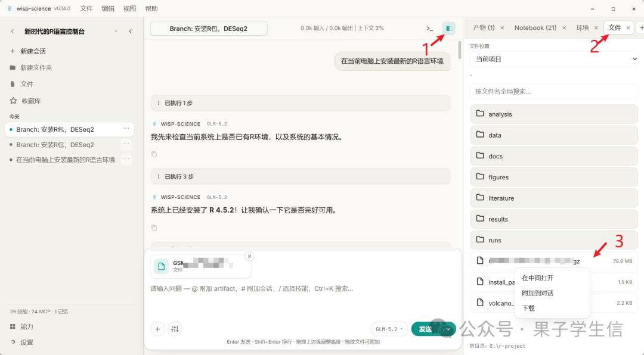This screenshot has width=644, height=355.
Task: Select the 78.8 MB gz file
Action: click(x=554, y=261)
